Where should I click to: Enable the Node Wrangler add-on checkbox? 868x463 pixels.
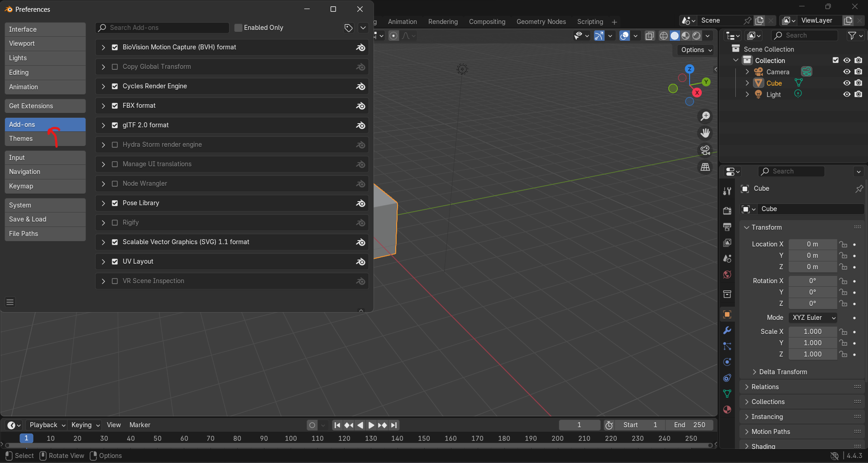115,183
